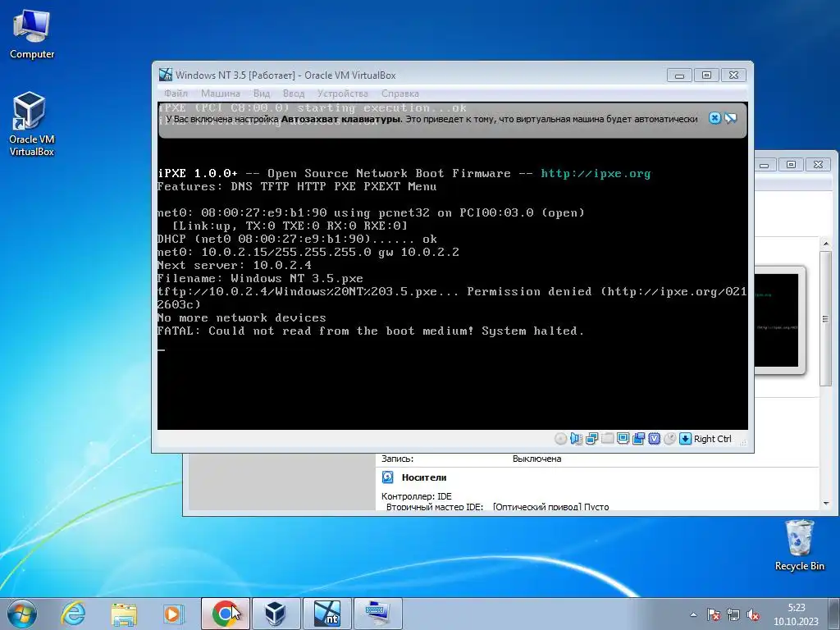Open the Машина menu
840x630 pixels.
220,94
